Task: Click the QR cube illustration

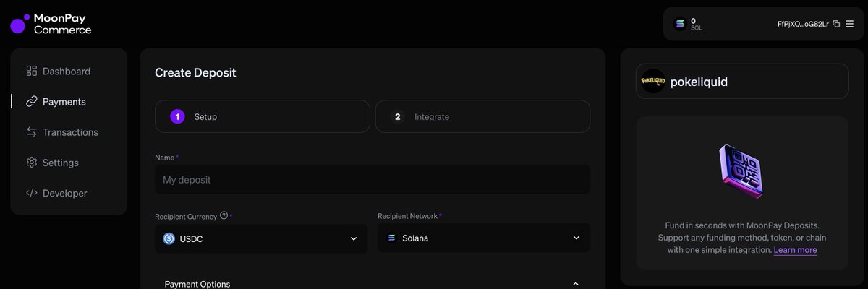Action: (x=741, y=172)
